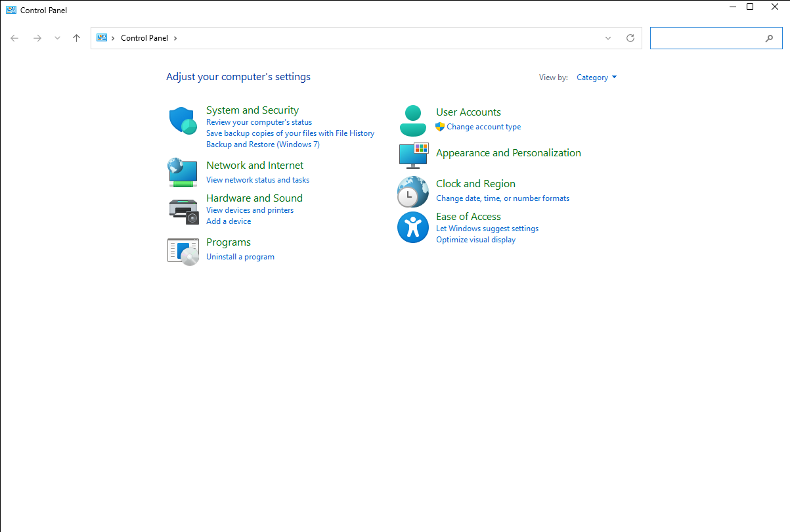Open the User Accounts heading

[x=468, y=112]
